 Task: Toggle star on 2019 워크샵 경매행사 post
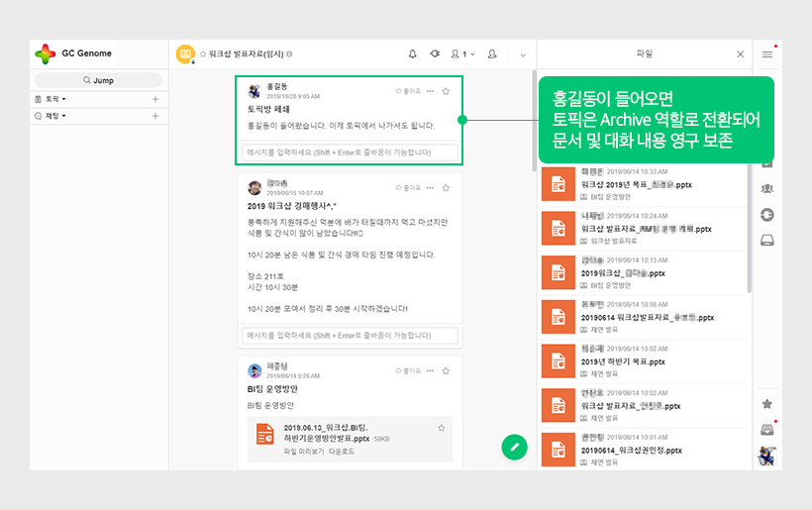[x=446, y=187]
